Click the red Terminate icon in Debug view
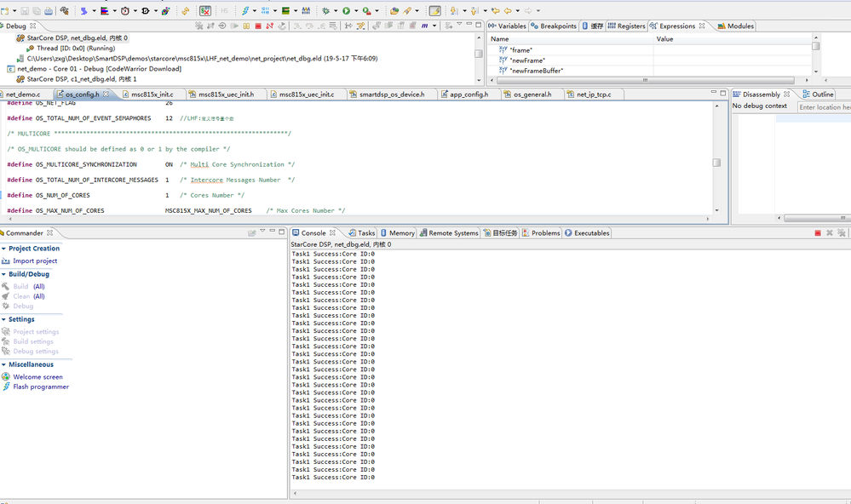 [x=258, y=26]
